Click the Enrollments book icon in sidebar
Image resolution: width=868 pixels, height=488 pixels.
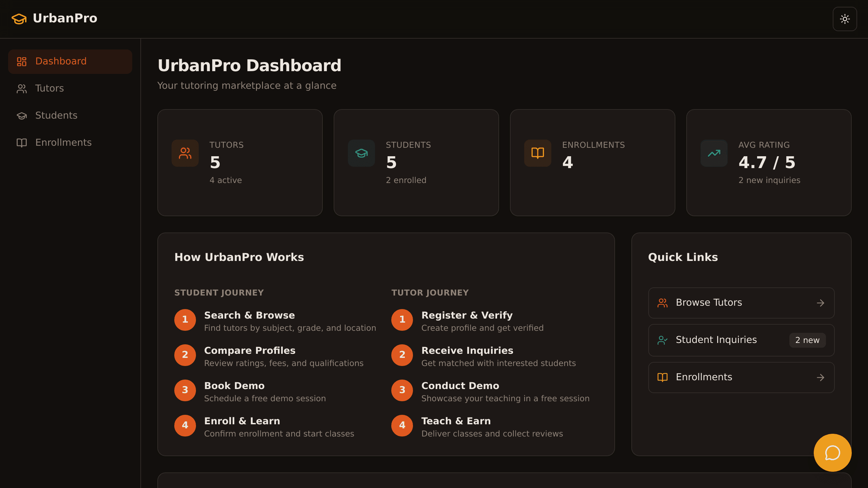[x=22, y=143]
